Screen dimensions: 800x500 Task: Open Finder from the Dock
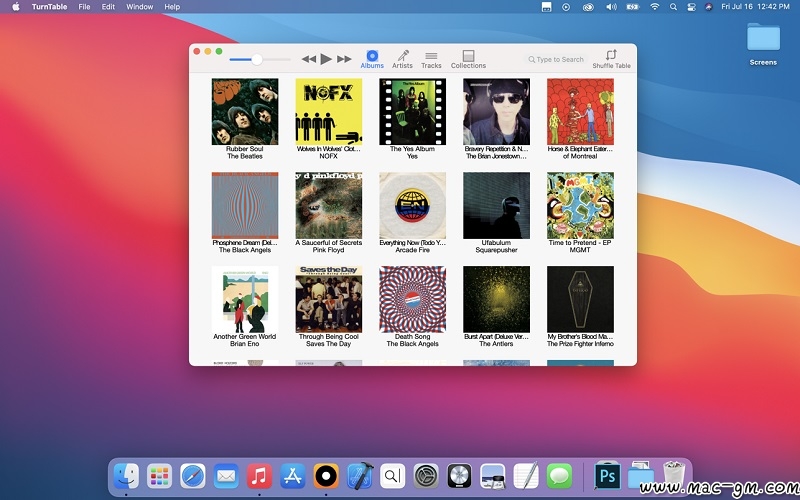126,476
